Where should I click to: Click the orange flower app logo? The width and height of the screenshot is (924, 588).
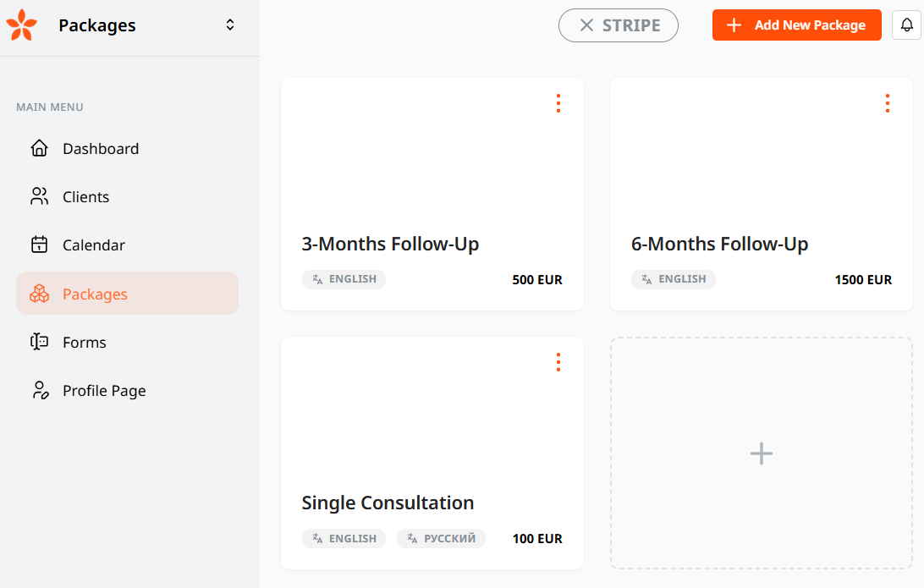[x=22, y=25]
